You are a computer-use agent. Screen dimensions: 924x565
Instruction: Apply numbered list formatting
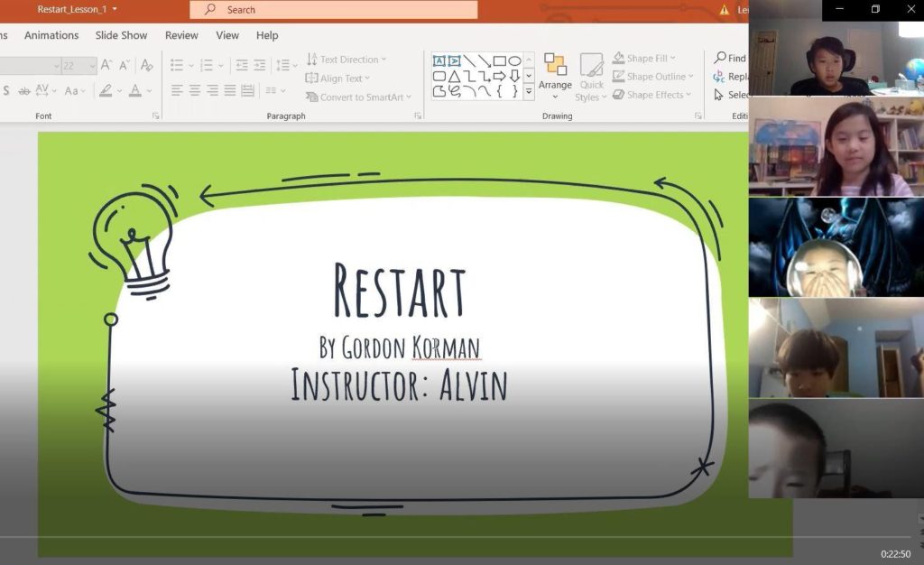pos(207,65)
